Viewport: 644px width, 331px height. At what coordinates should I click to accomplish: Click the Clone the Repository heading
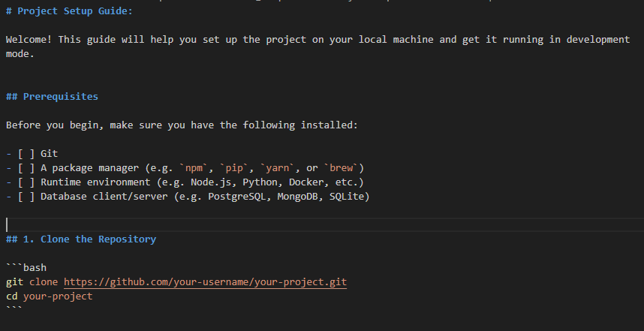point(81,239)
